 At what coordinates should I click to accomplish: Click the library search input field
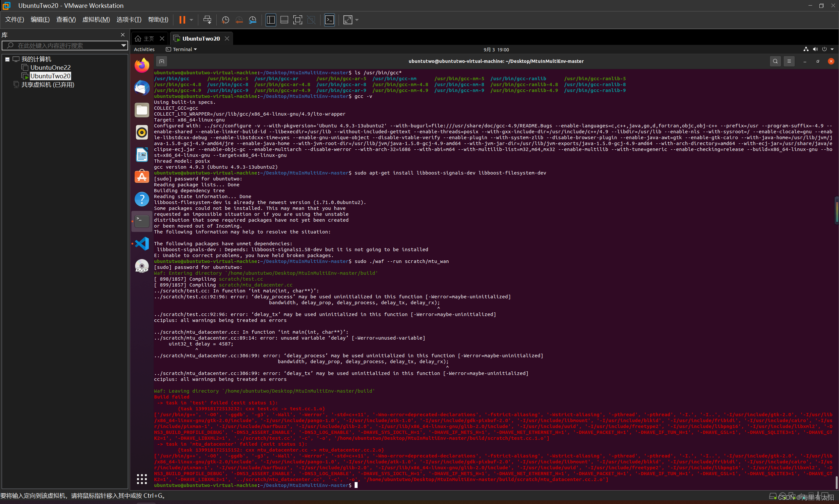[x=65, y=46]
